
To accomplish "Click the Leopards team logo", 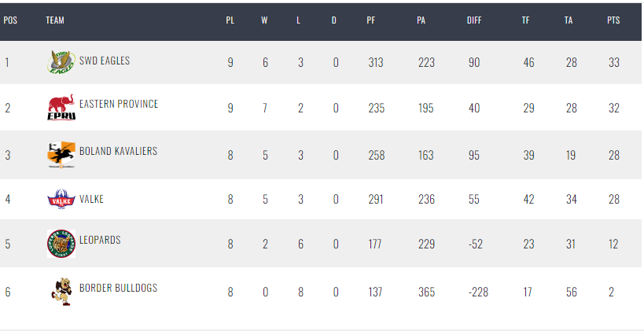I will pyautogui.click(x=61, y=244).
